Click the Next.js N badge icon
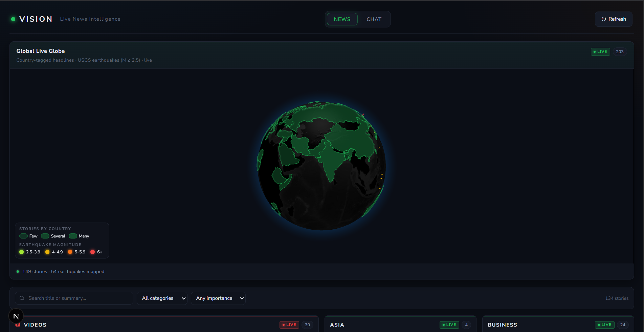 coord(16,316)
